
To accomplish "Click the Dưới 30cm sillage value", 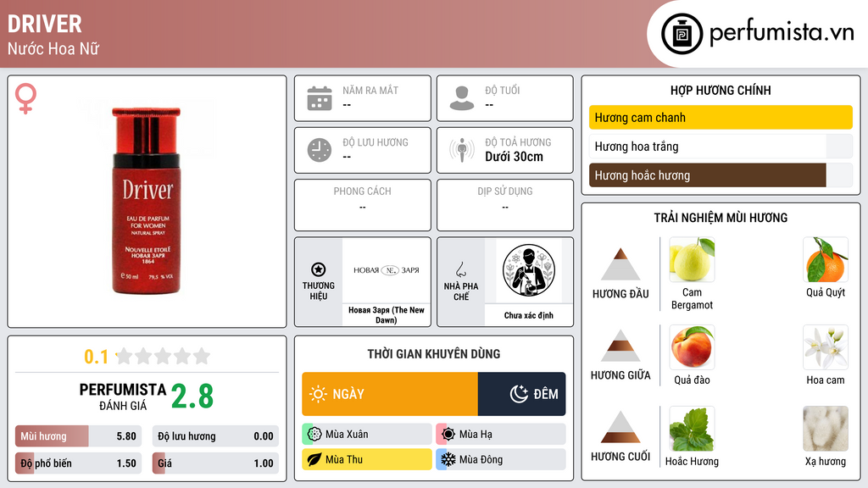I will [515, 157].
